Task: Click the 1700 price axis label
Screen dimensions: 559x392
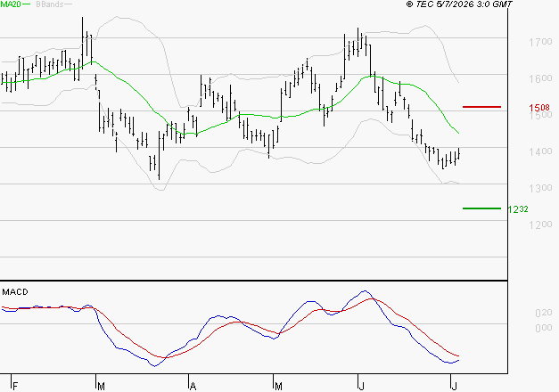Action: (x=540, y=43)
